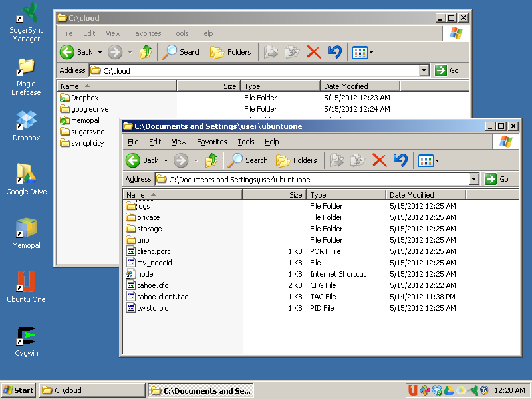Click the Search magnifier in ubuntuone window
The height and width of the screenshot is (399, 532).
(247, 160)
